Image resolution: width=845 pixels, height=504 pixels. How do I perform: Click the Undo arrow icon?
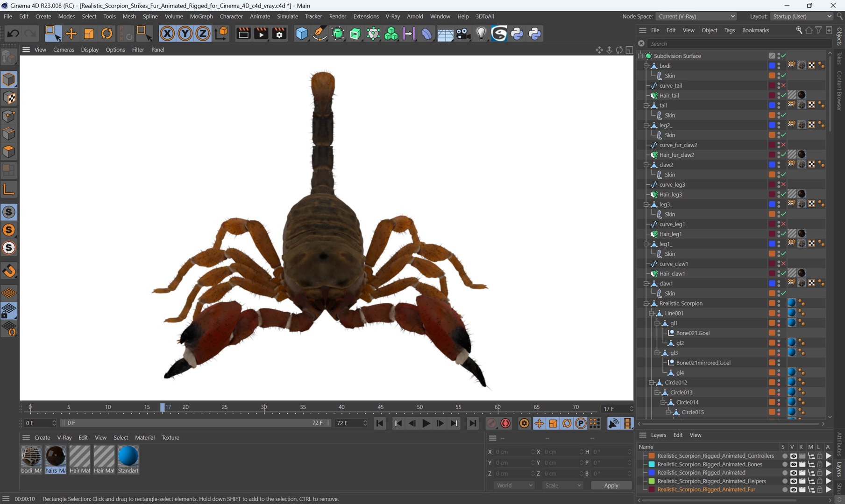point(13,34)
